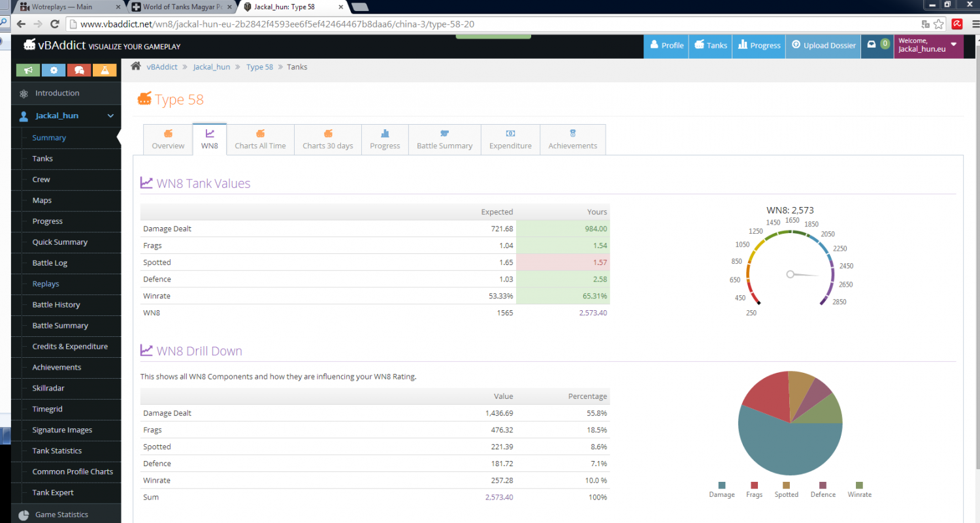The height and width of the screenshot is (523, 980).
Task: Click the red chat bubbles button
Action: point(79,70)
